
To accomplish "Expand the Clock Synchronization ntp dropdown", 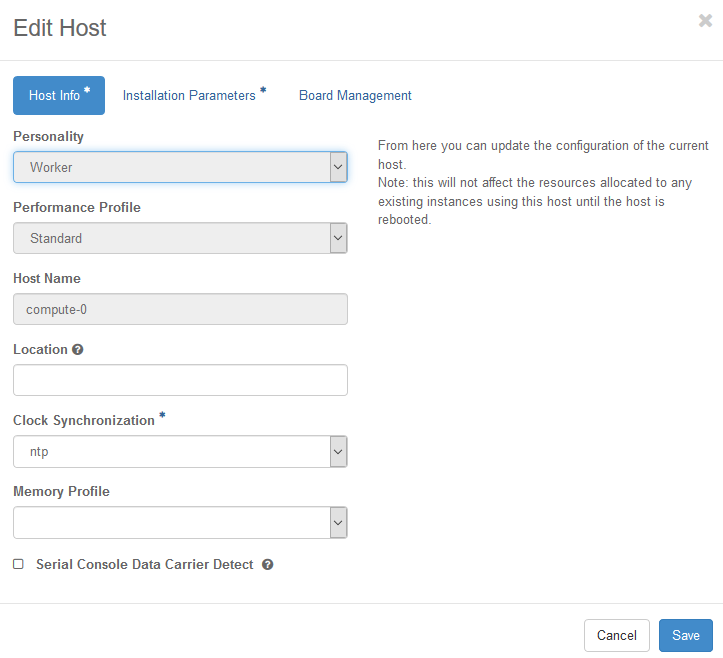I will pyautogui.click(x=180, y=451).
